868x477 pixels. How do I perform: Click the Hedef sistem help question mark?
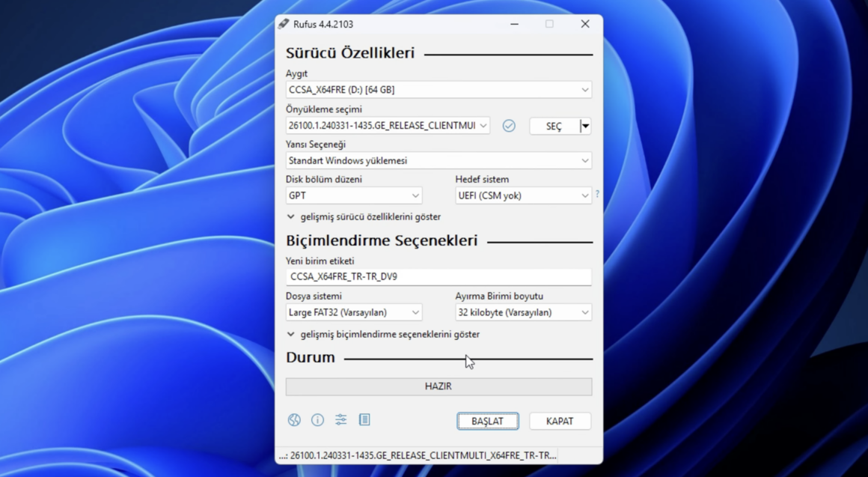[x=597, y=195]
